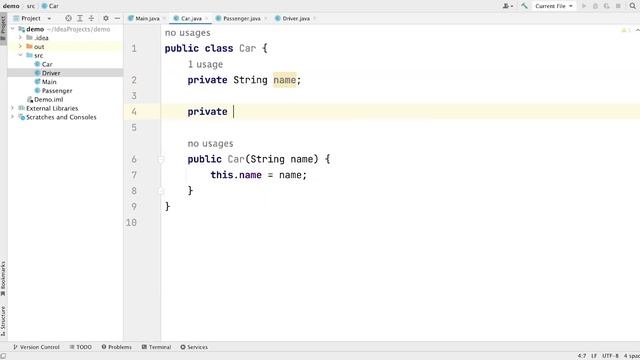This screenshot has width=640, height=360.
Task: Open Search Everywhere magnifier icon
Action: coord(633,6)
